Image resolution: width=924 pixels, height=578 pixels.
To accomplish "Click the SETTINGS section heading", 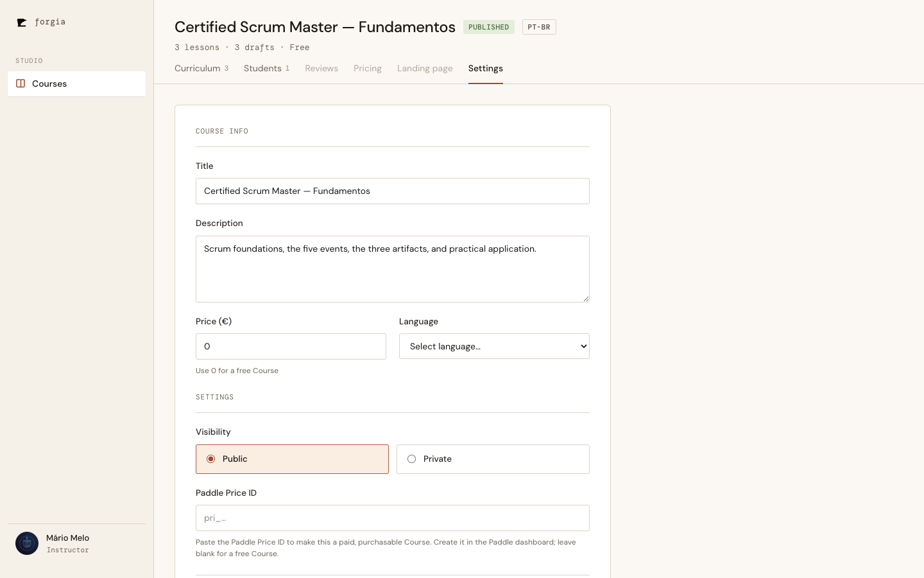I will (215, 397).
